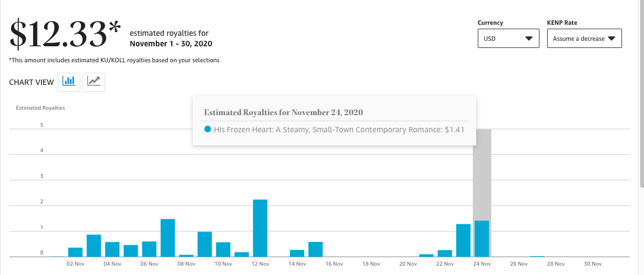
Task: Click the 14 Nov axis label
Action: tap(297, 264)
